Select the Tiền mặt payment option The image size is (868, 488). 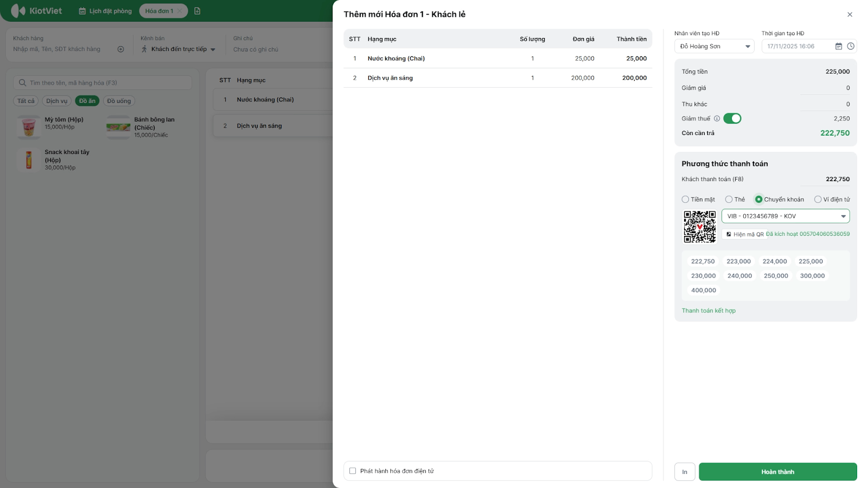[x=686, y=200]
